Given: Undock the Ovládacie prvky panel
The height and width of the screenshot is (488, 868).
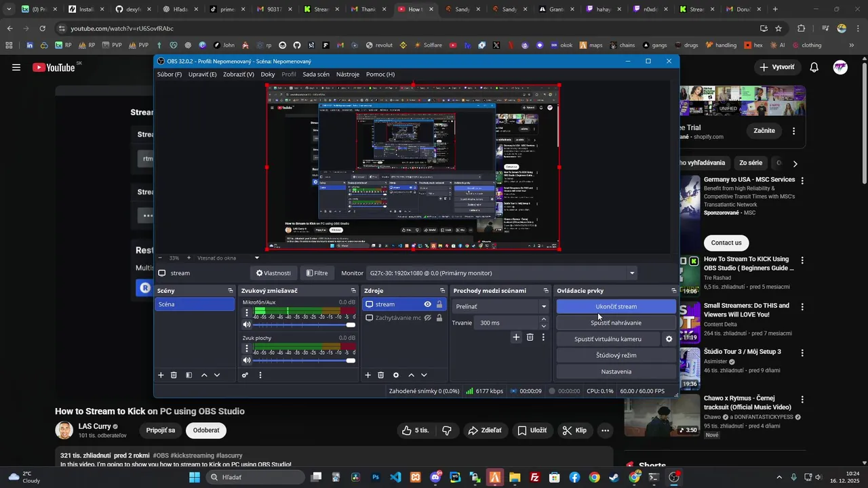Looking at the screenshot, I should click(674, 291).
